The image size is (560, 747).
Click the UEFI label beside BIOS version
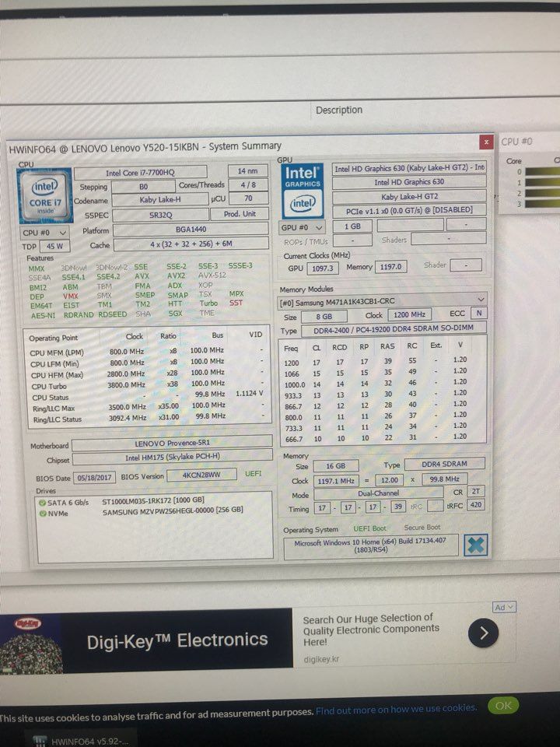(x=254, y=474)
